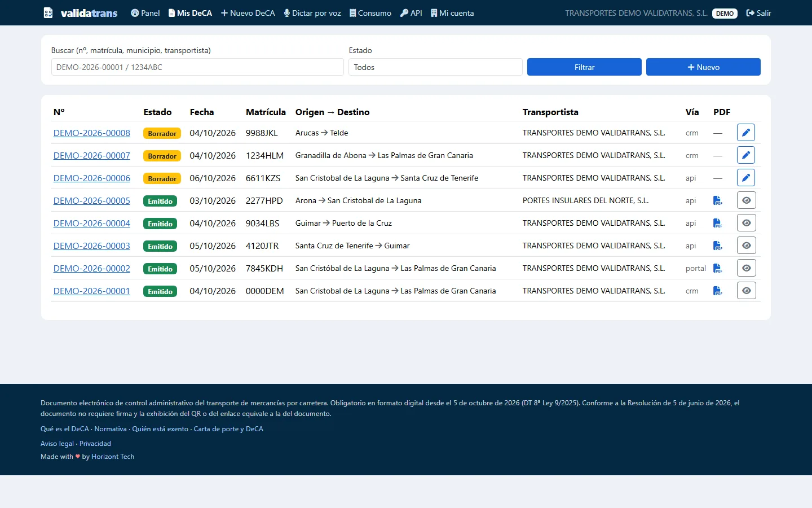This screenshot has height=508, width=812.
Task: Open Mis DeCA in the navbar
Action: 190,13
